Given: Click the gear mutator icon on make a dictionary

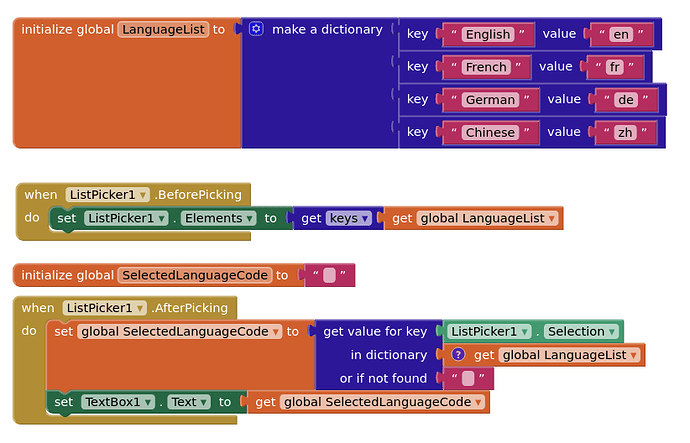Looking at the screenshot, I should coord(256,29).
